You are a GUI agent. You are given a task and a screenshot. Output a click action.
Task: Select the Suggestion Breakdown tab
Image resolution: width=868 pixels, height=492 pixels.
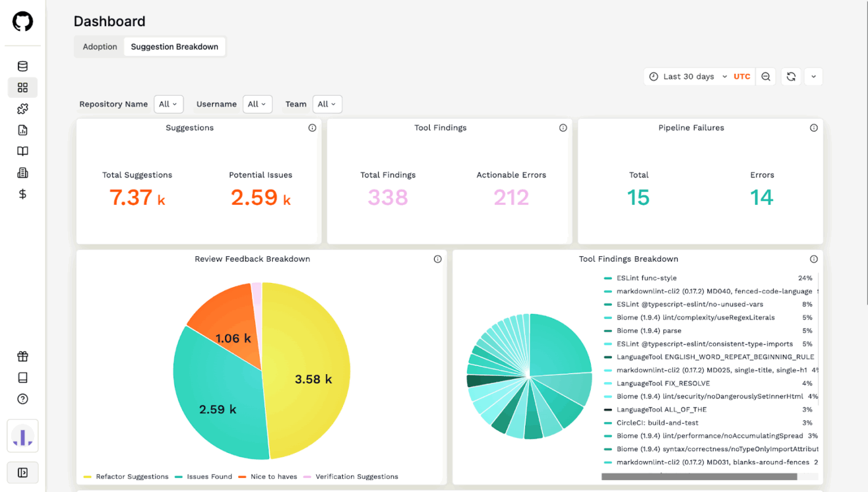pos(174,47)
